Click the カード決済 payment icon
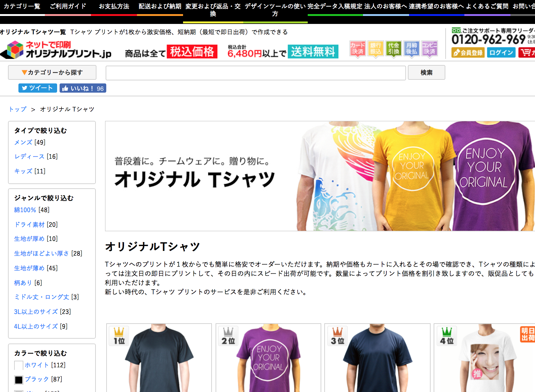The height and width of the screenshot is (392, 535). coord(357,49)
